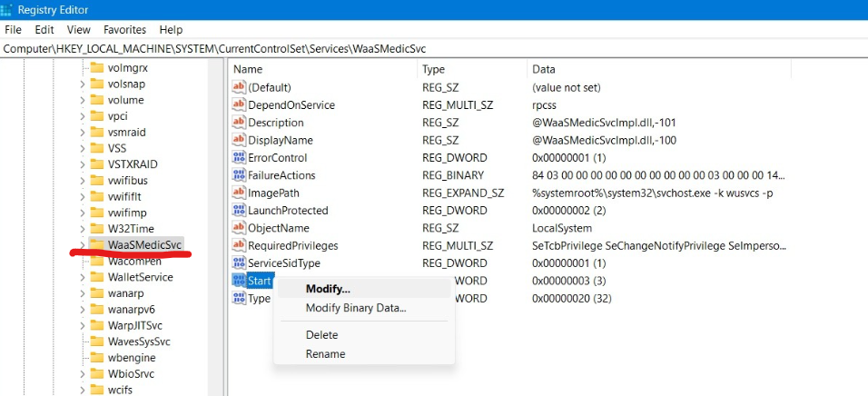Click the volmgrx folder icon
The image size is (868, 396).
(x=97, y=67)
